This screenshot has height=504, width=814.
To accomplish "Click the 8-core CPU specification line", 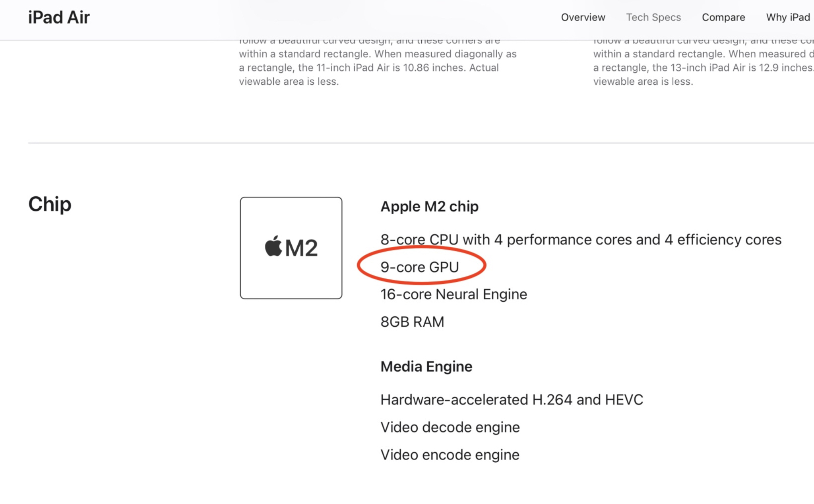I will (x=581, y=240).
